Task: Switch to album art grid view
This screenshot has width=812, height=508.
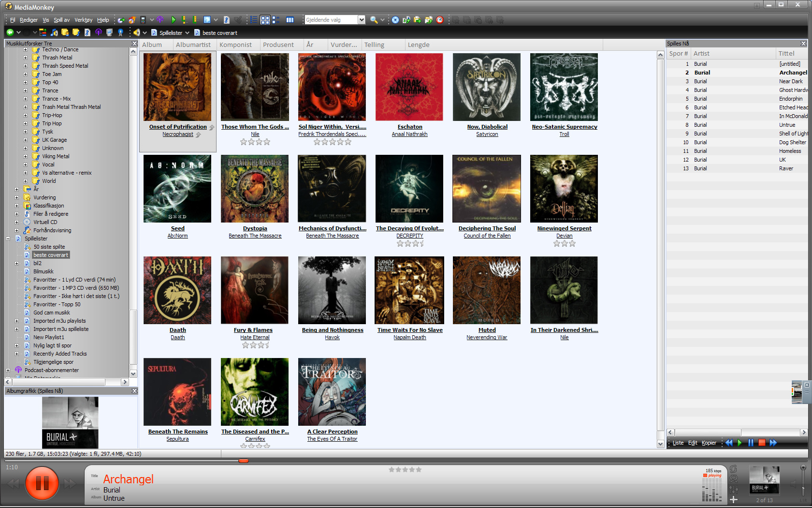Action: (x=265, y=20)
